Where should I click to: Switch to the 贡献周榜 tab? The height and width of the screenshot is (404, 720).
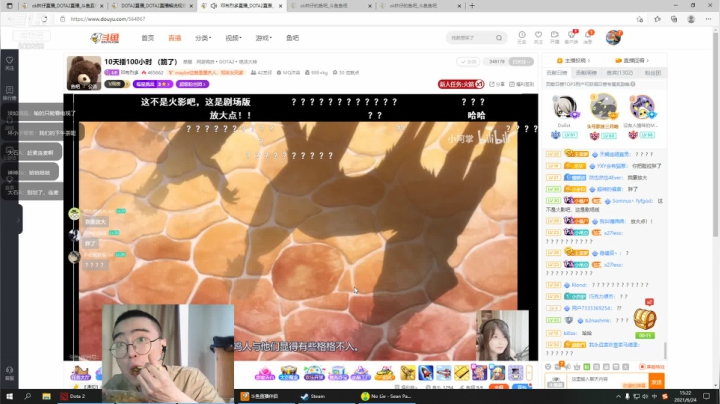pos(586,73)
